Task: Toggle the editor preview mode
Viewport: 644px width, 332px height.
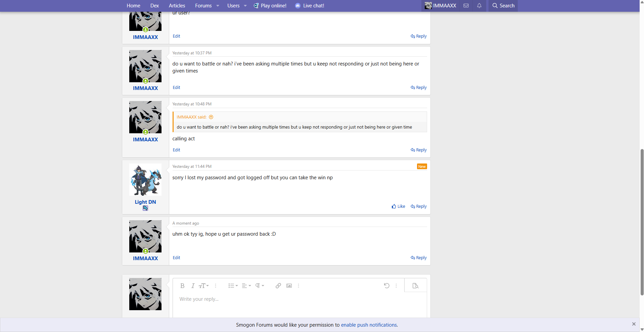Action: (415, 286)
